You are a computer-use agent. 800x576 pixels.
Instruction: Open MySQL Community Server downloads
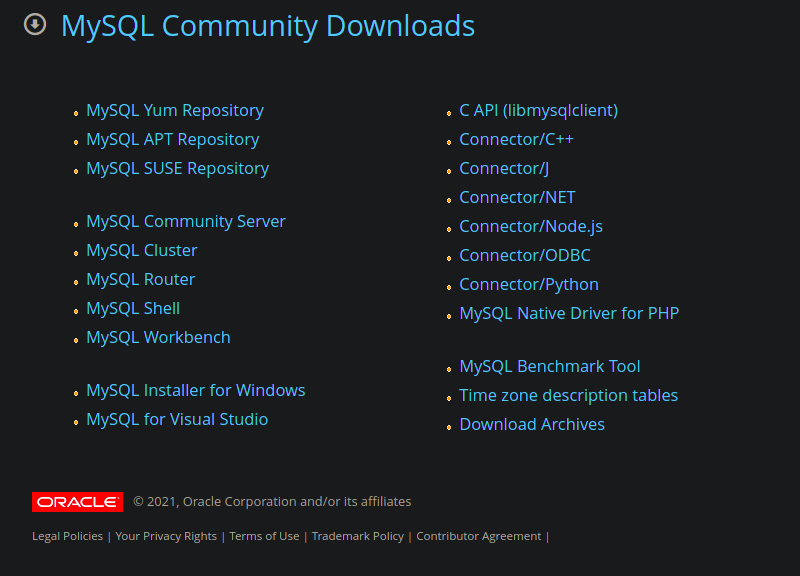pyautogui.click(x=186, y=222)
